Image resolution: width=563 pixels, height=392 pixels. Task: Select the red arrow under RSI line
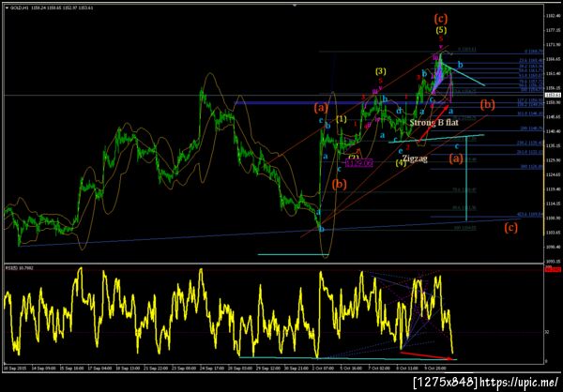click(x=427, y=355)
